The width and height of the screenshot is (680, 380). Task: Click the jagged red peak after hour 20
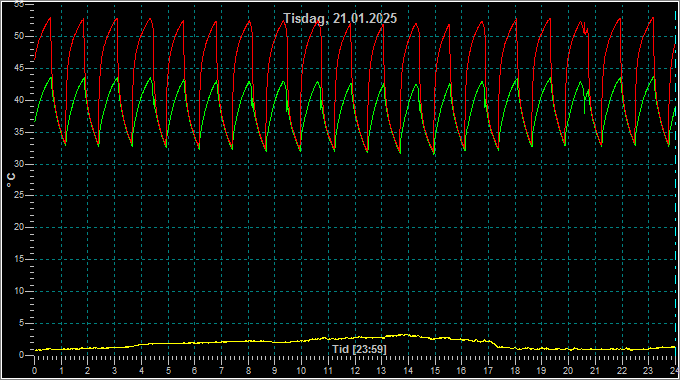pyautogui.click(x=585, y=28)
